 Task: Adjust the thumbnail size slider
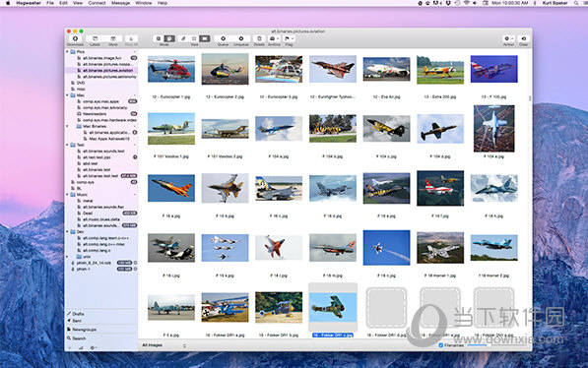point(489,345)
